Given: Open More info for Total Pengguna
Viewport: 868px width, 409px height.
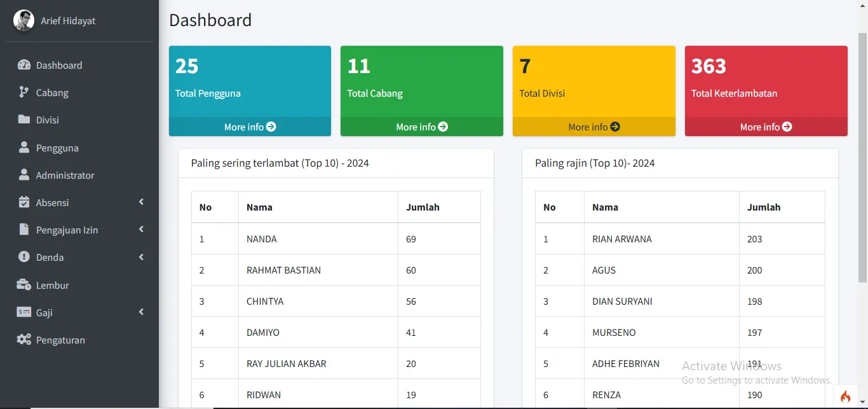Looking at the screenshot, I should (x=250, y=127).
